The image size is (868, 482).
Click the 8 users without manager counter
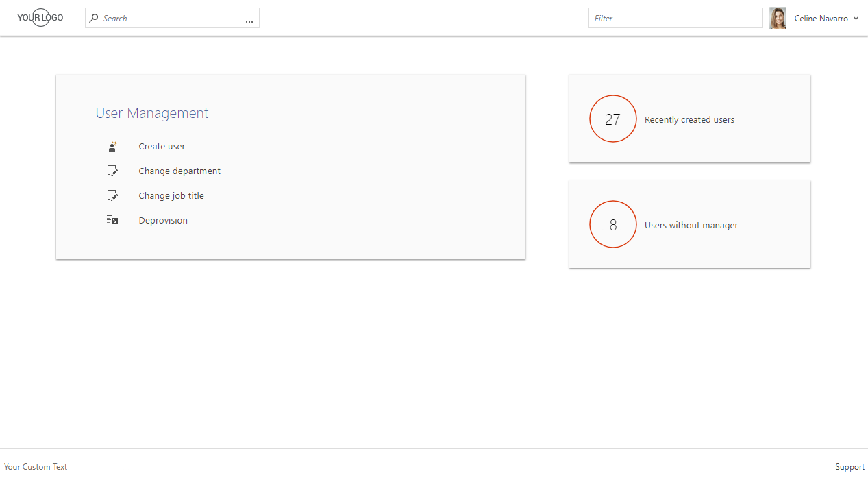click(613, 224)
